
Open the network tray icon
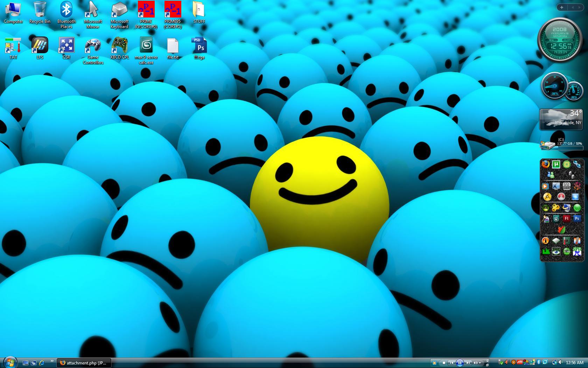(x=554, y=362)
